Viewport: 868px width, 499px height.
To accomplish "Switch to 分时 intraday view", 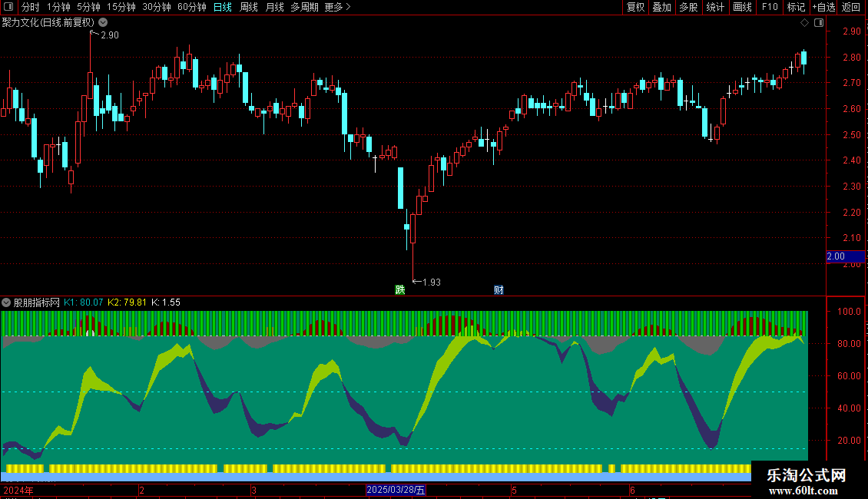I will point(31,7).
